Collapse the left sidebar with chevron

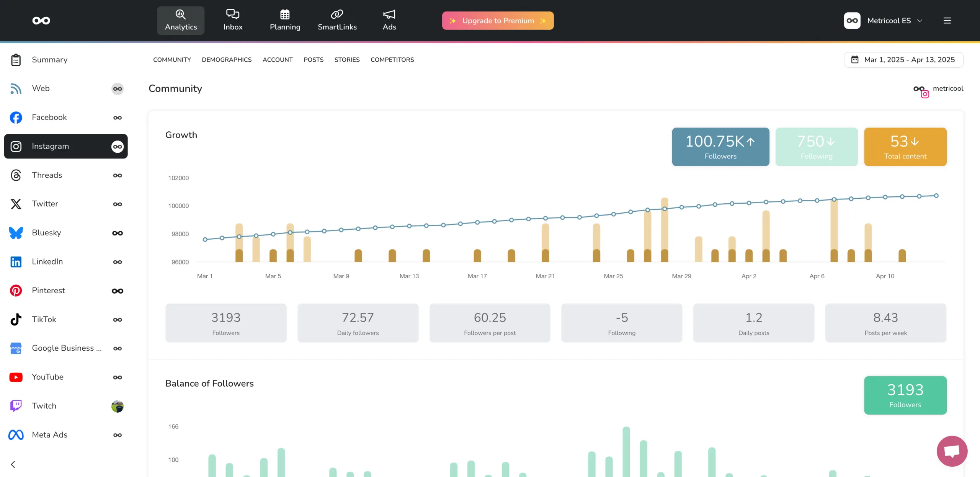pyautogui.click(x=13, y=464)
